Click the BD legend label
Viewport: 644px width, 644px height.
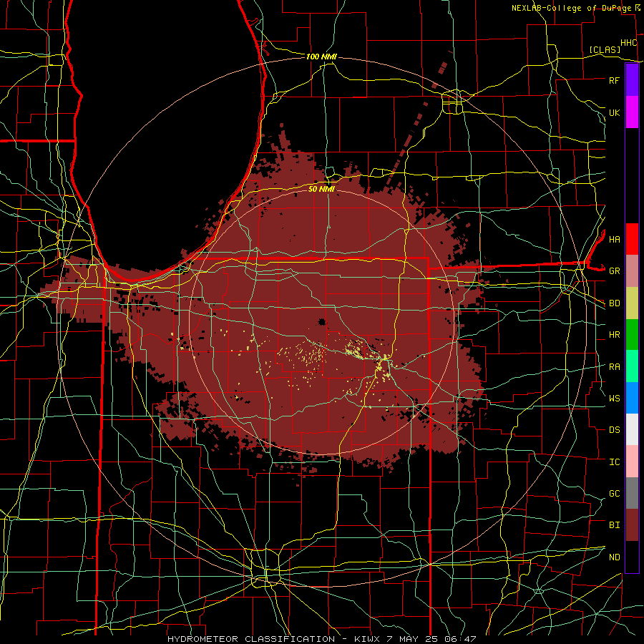pos(614,303)
